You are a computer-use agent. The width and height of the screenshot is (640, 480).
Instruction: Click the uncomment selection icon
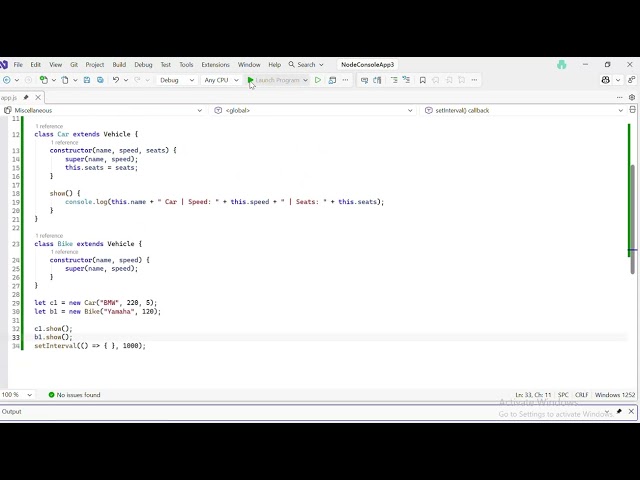[377, 80]
